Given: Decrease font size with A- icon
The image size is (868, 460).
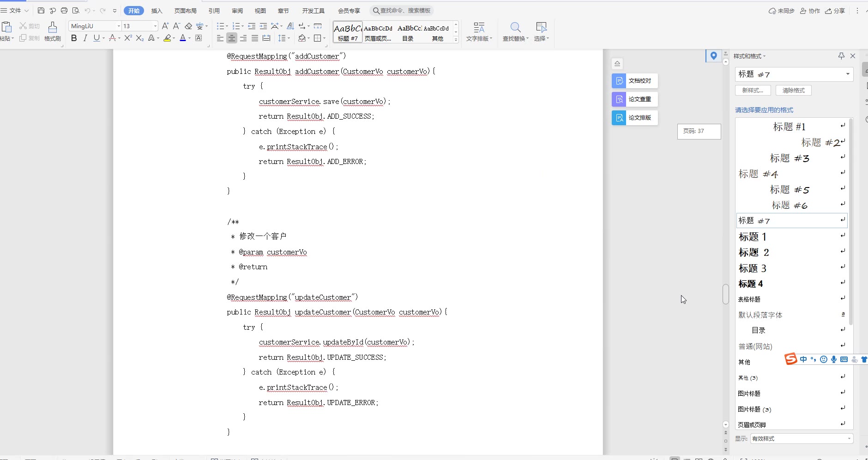Looking at the screenshot, I should coord(176,26).
